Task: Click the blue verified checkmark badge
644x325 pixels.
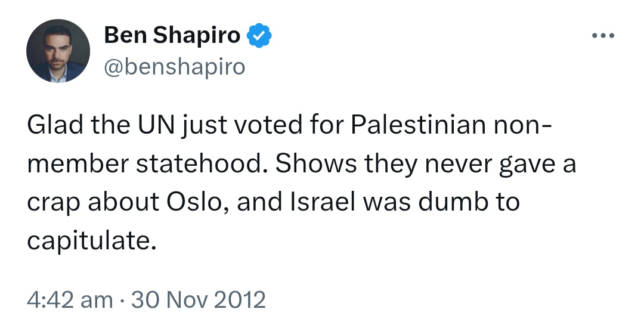Action: (259, 36)
